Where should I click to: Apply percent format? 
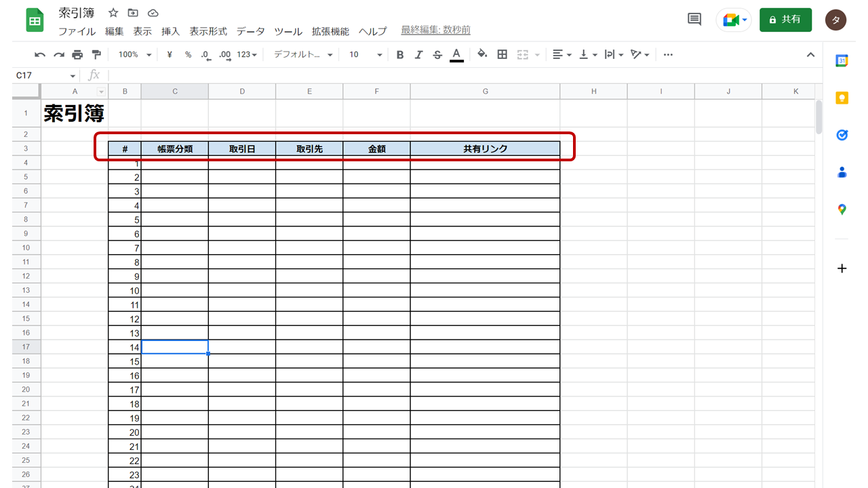(x=188, y=55)
